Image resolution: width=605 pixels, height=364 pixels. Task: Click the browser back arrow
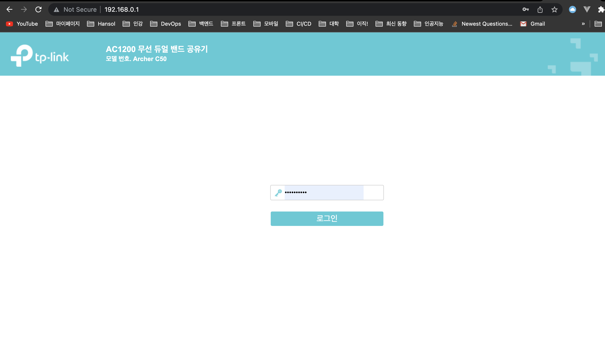[x=9, y=9]
